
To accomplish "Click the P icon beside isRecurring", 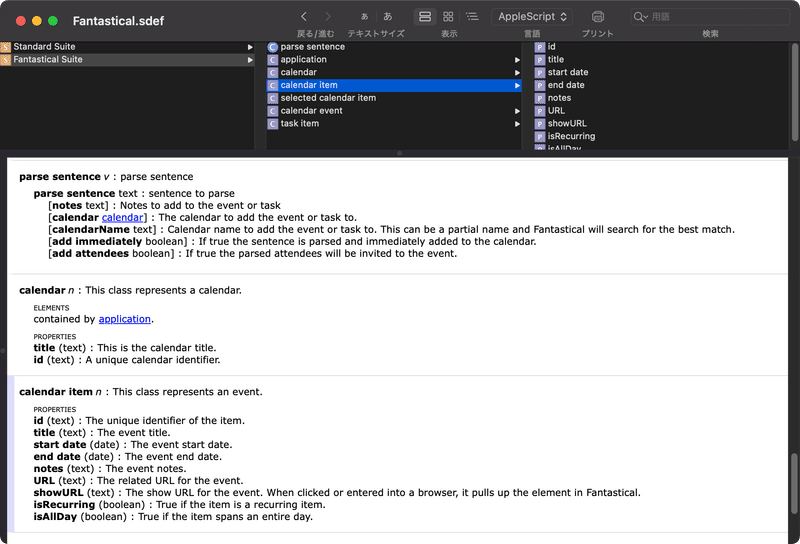I will 540,136.
